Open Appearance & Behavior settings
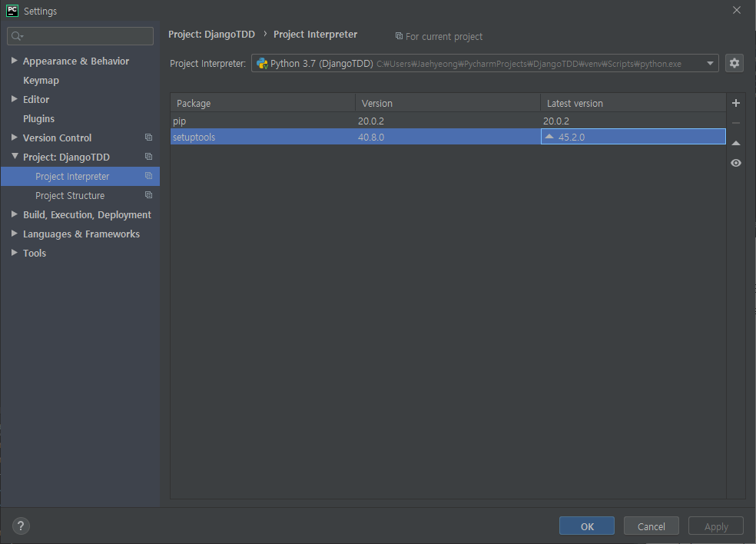The width and height of the screenshot is (756, 544). pos(76,61)
